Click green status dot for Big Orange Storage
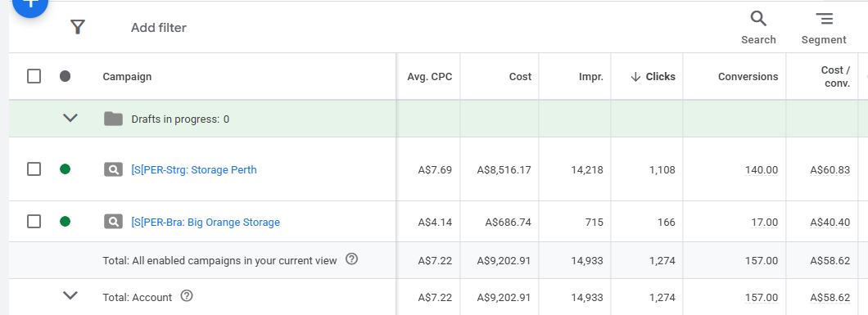 click(66, 222)
